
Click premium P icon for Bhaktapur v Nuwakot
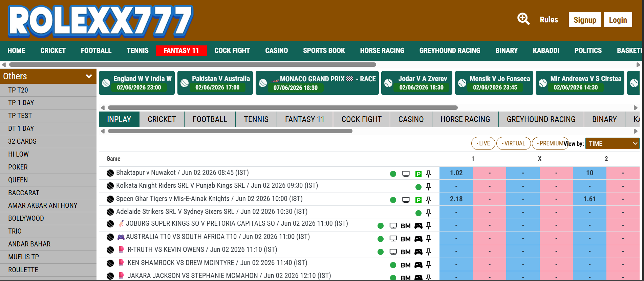pyautogui.click(x=418, y=174)
